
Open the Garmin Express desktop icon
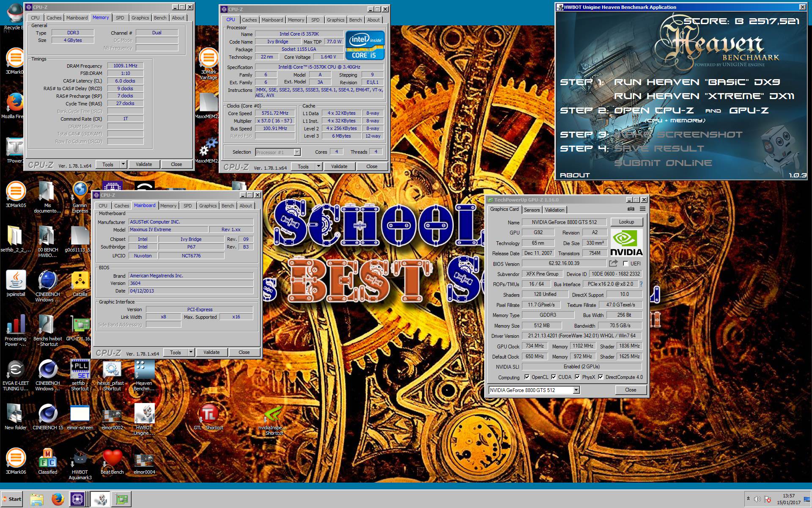tap(80, 198)
